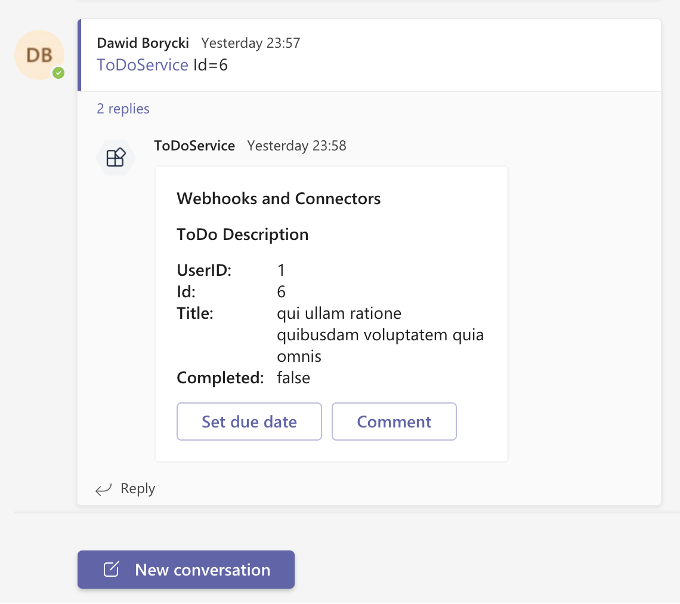The height and width of the screenshot is (604, 680).
Task: Click the Yesterday 23:58 timestamp
Action: (x=297, y=146)
